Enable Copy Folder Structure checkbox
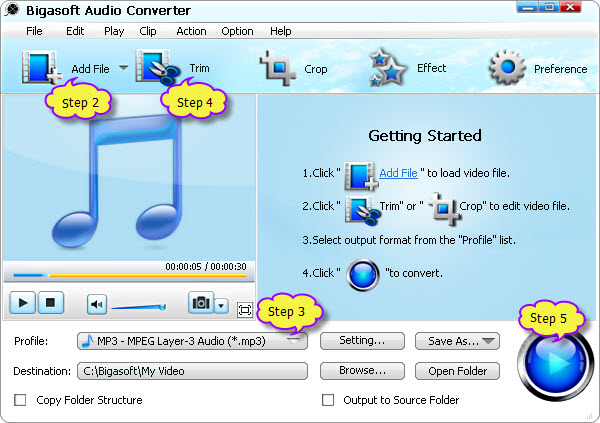600x423 pixels. click(x=20, y=400)
